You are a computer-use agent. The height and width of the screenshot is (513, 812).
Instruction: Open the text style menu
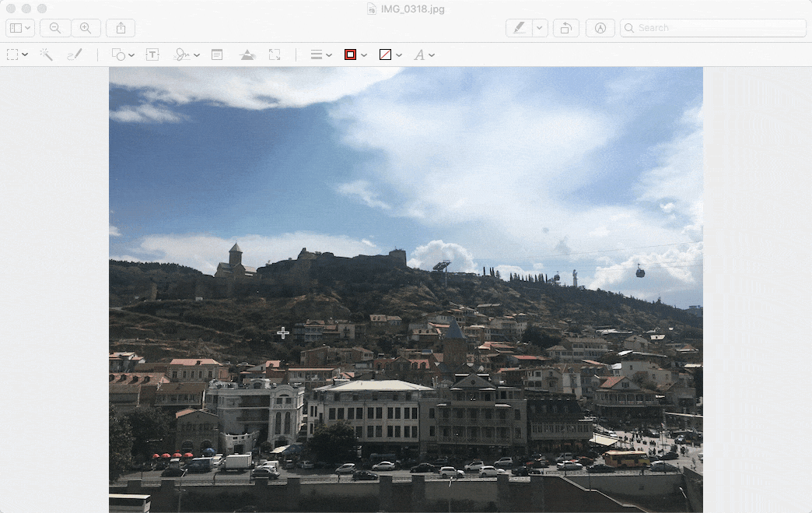(x=424, y=54)
